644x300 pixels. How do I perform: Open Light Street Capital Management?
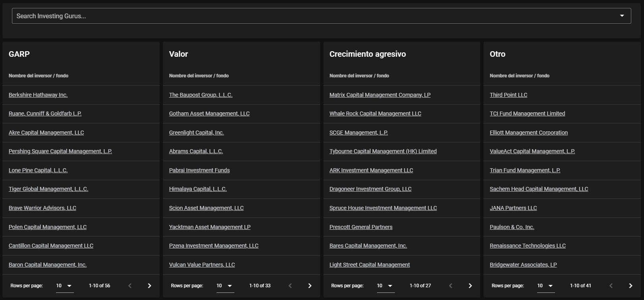[369, 265]
